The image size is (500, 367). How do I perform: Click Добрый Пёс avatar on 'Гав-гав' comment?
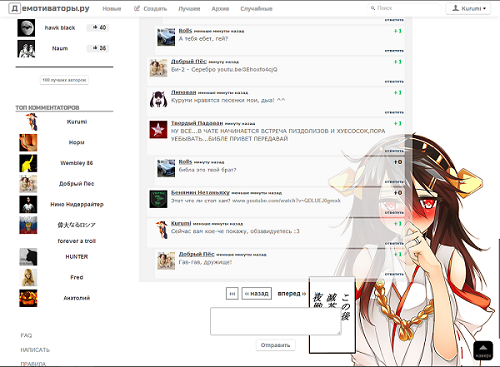pyautogui.click(x=166, y=261)
